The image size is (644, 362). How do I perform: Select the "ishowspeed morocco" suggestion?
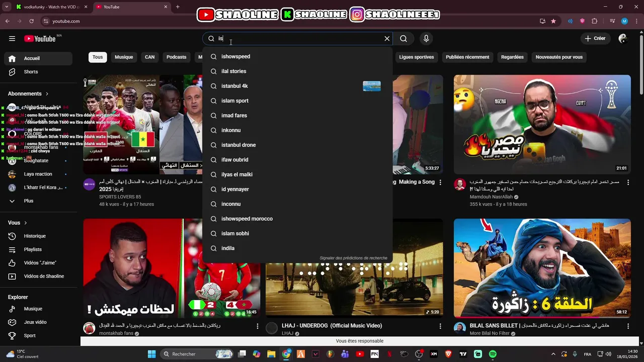297,219
